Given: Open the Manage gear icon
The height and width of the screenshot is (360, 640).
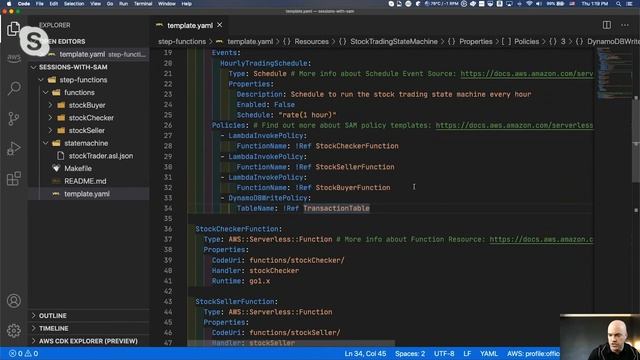Looking at the screenshot, I should pyautogui.click(x=13, y=330).
